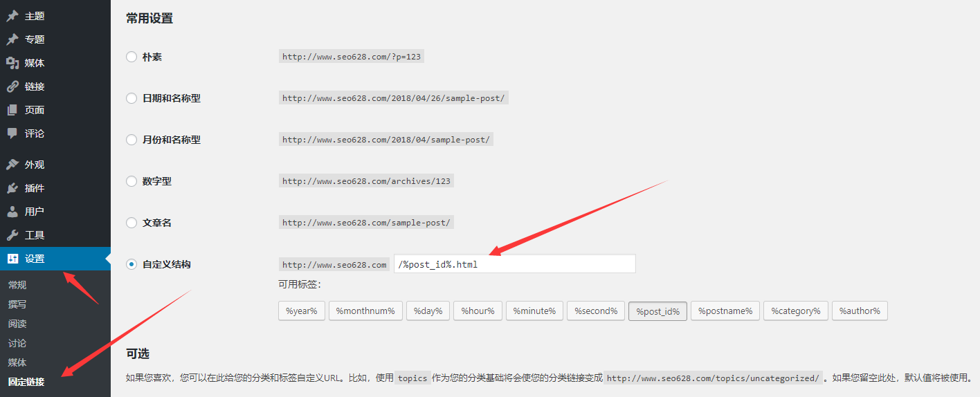
Task: Insert the %category% tag
Action: [x=796, y=311]
